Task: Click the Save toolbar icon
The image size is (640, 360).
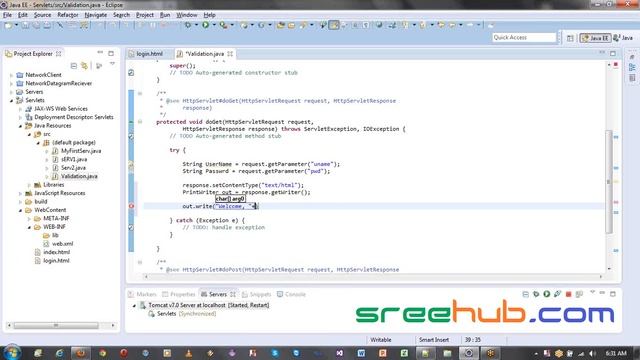Action: 25,25
